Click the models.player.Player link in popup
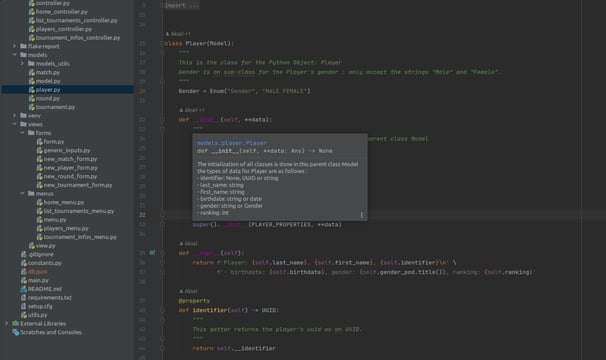Image resolution: width=606 pixels, height=360 pixels. pos(232,143)
